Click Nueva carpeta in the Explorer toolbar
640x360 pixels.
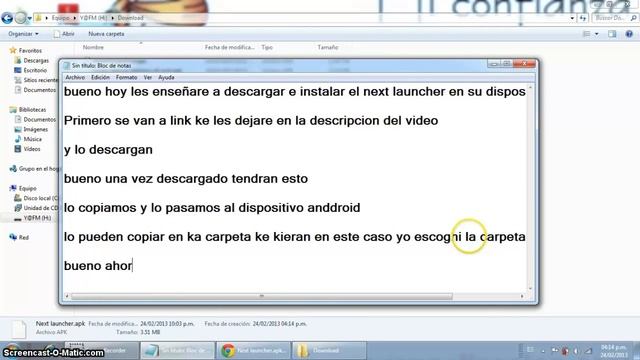pyautogui.click(x=106, y=34)
